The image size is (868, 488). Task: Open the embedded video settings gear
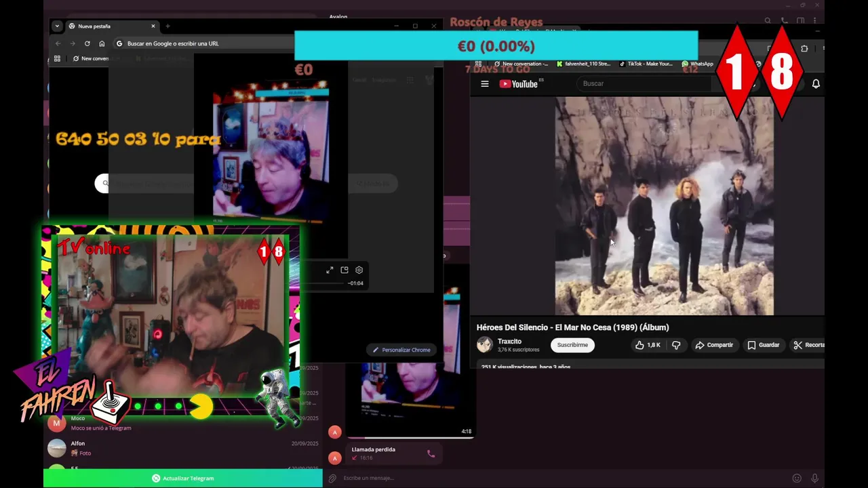coord(359,270)
